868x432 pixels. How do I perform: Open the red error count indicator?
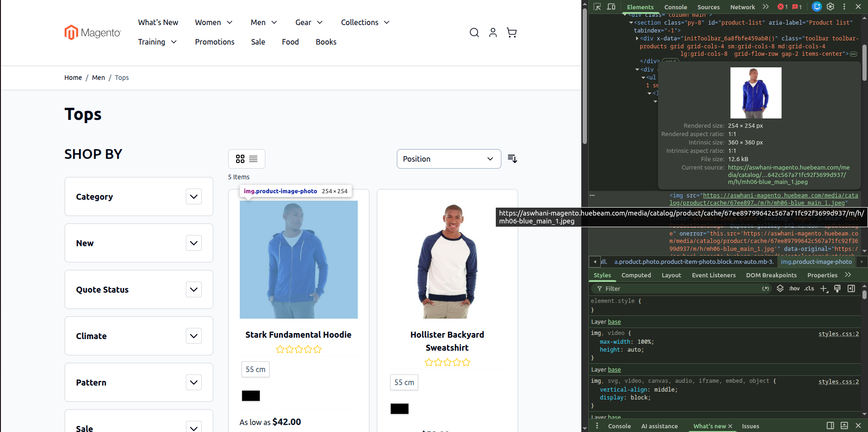[783, 7]
